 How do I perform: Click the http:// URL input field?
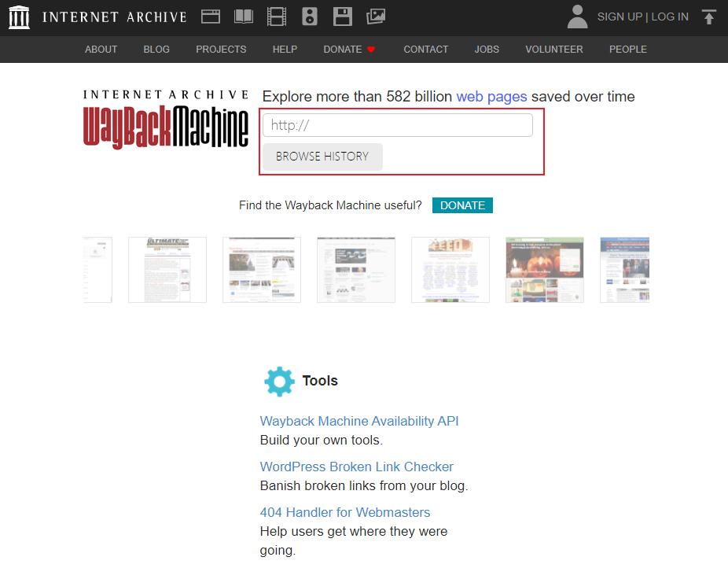coord(398,125)
